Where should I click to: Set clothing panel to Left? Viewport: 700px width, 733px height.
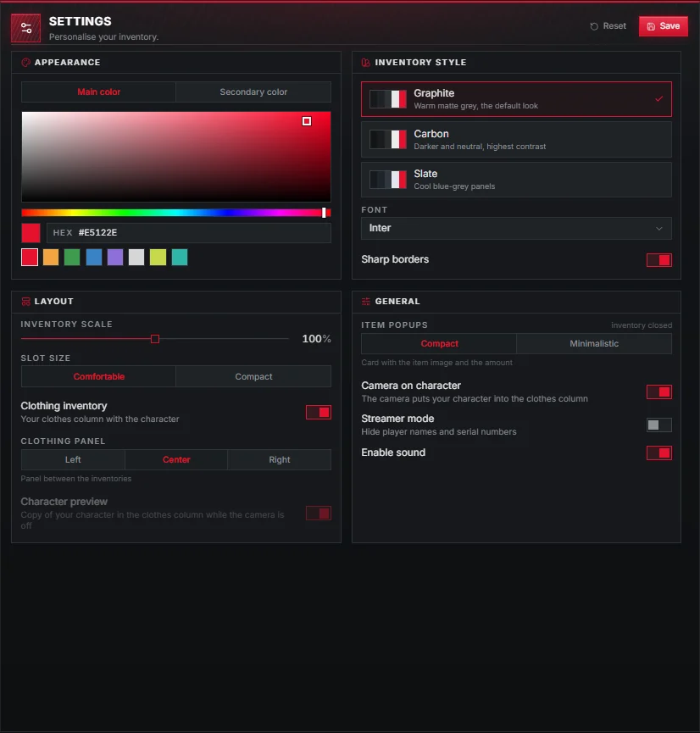(x=73, y=459)
